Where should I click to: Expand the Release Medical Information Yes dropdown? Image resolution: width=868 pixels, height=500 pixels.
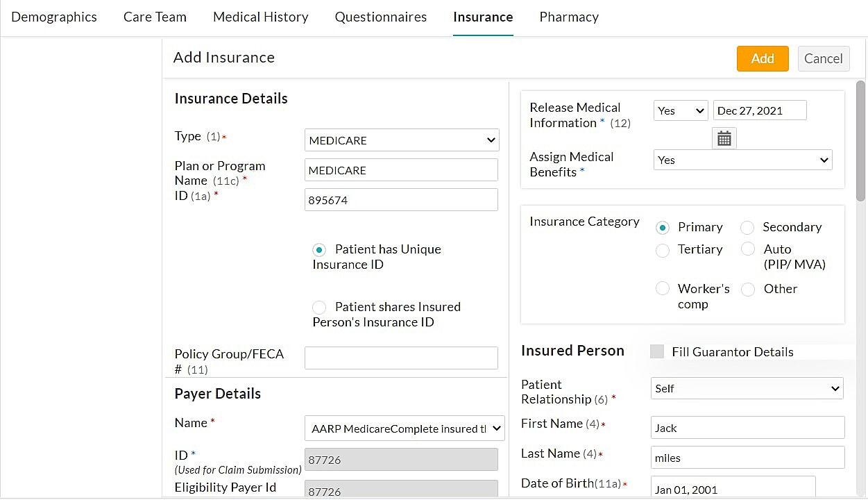(680, 110)
